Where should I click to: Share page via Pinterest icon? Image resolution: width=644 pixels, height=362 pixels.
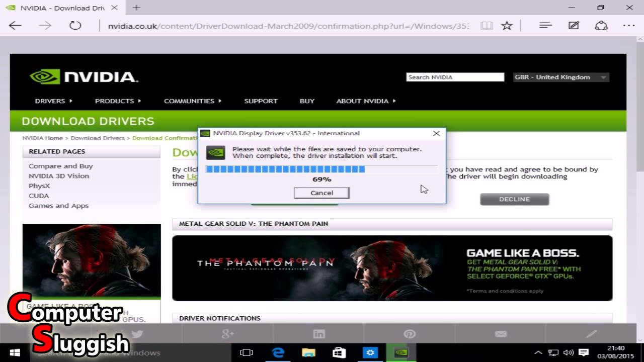point(410,334)
